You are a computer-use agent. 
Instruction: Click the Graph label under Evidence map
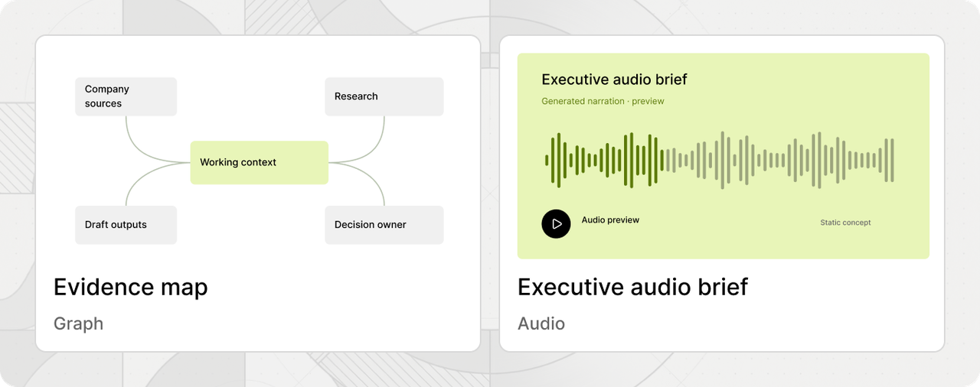[78, 324]
